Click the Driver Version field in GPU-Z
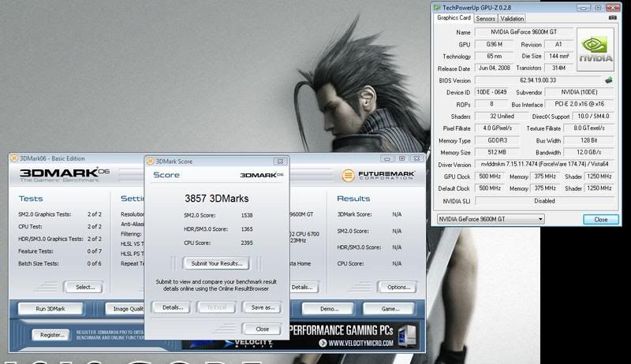 tap(544, 164)
